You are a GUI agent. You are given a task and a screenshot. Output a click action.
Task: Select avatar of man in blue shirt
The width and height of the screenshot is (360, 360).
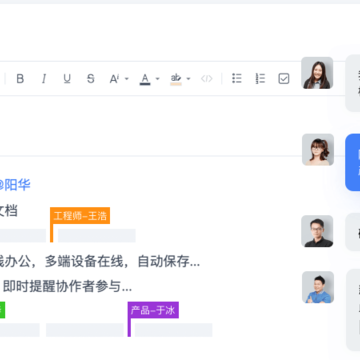tap(318, 287)
